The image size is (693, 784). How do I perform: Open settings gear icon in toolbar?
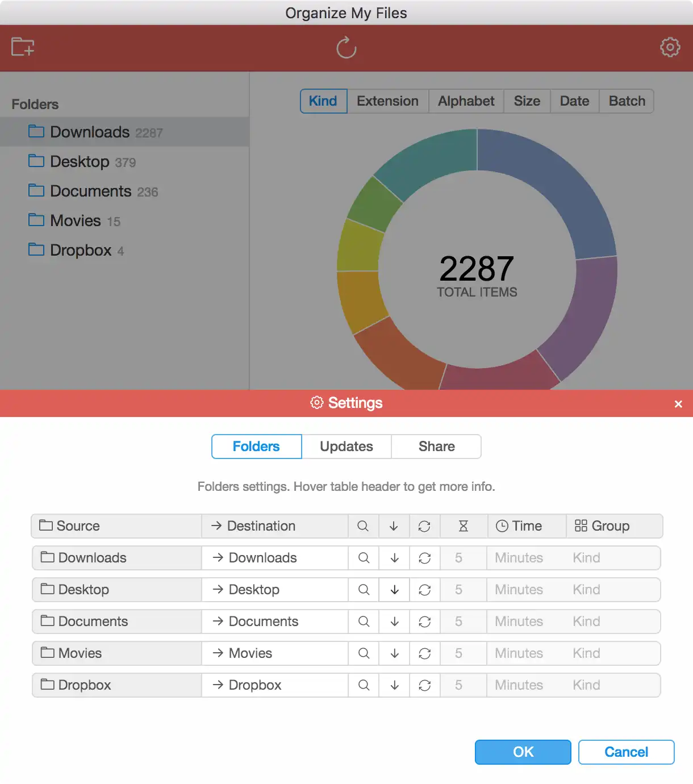click(x=670, y=47)
